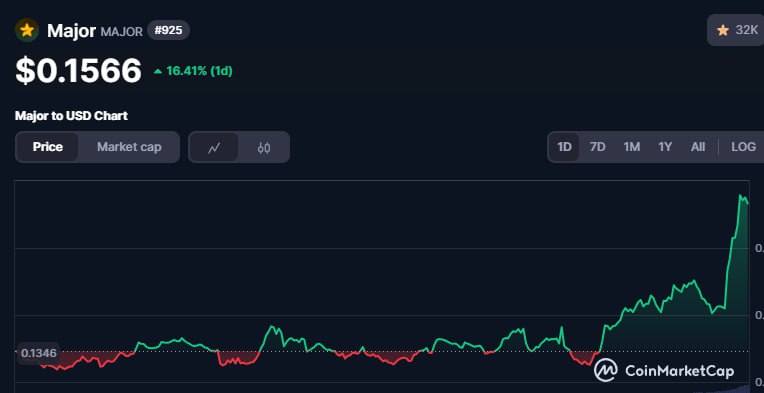Click the Major coin star logo
Screen dimensions: 764x393
coord(27,30)
